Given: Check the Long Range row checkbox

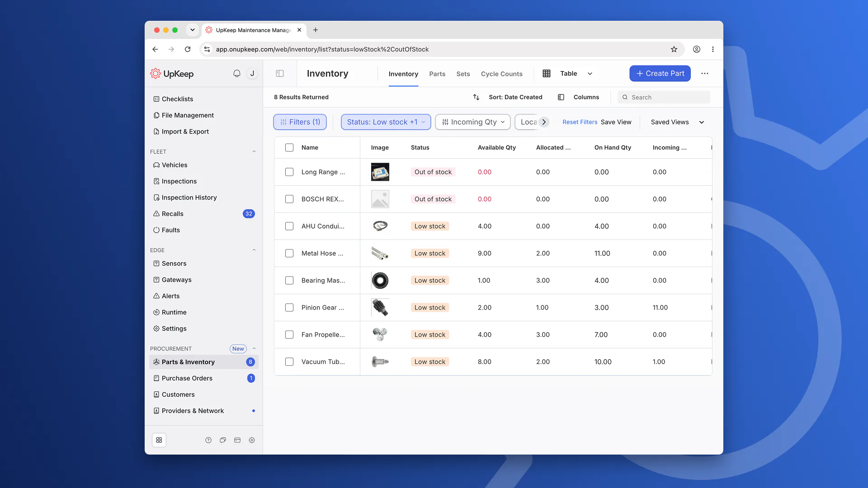Looking at the screenshot, I should [289, 172].
